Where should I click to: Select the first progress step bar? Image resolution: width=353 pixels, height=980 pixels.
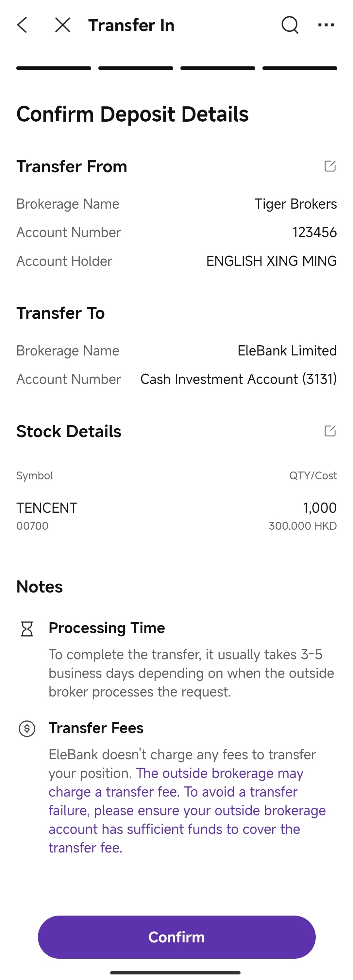pyautogui.click(x=54, y=68)
